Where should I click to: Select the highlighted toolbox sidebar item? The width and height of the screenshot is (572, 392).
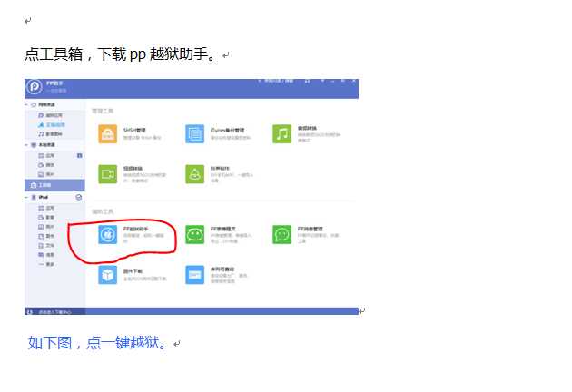pos(54,185)
